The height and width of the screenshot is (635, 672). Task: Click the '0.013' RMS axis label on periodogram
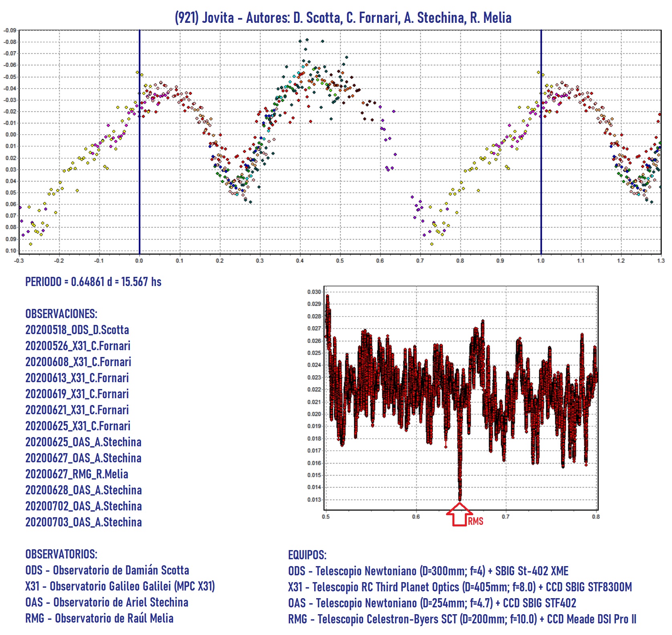tap(314, 500)
